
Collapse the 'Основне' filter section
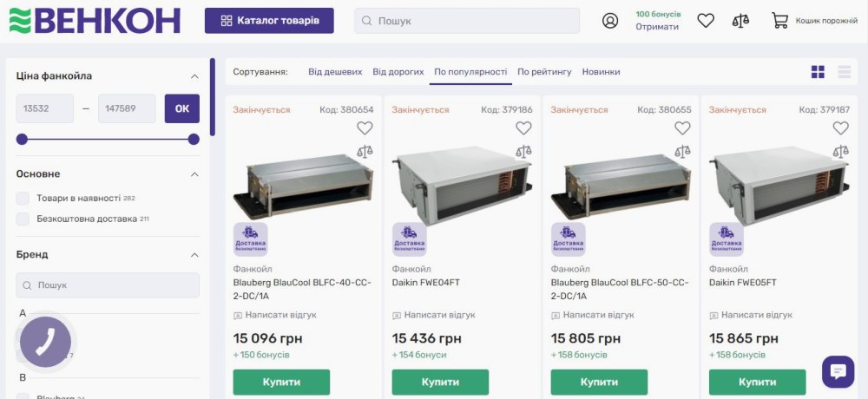tap(194, 174)
